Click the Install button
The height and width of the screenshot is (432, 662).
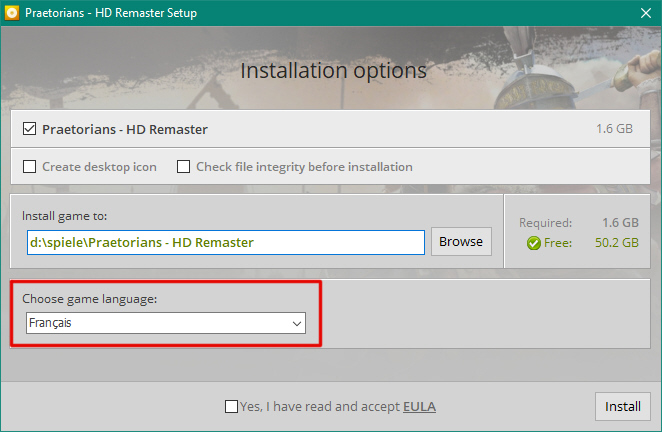(x=623, y=406)
